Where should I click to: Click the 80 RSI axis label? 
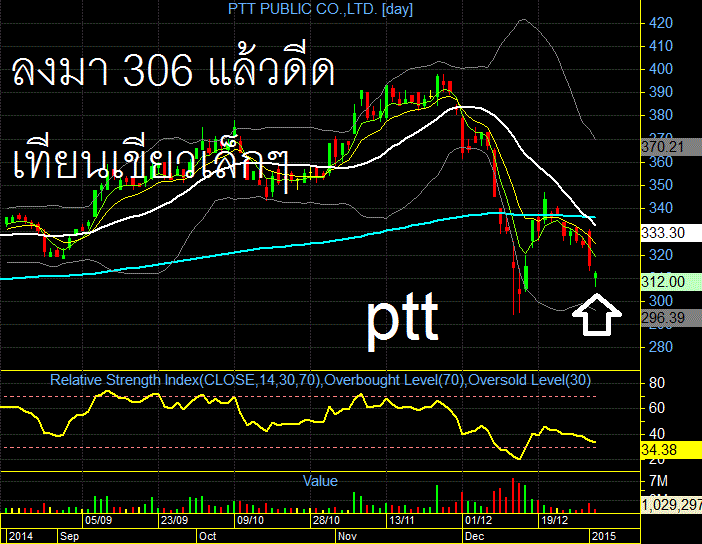tap(657, 383)
